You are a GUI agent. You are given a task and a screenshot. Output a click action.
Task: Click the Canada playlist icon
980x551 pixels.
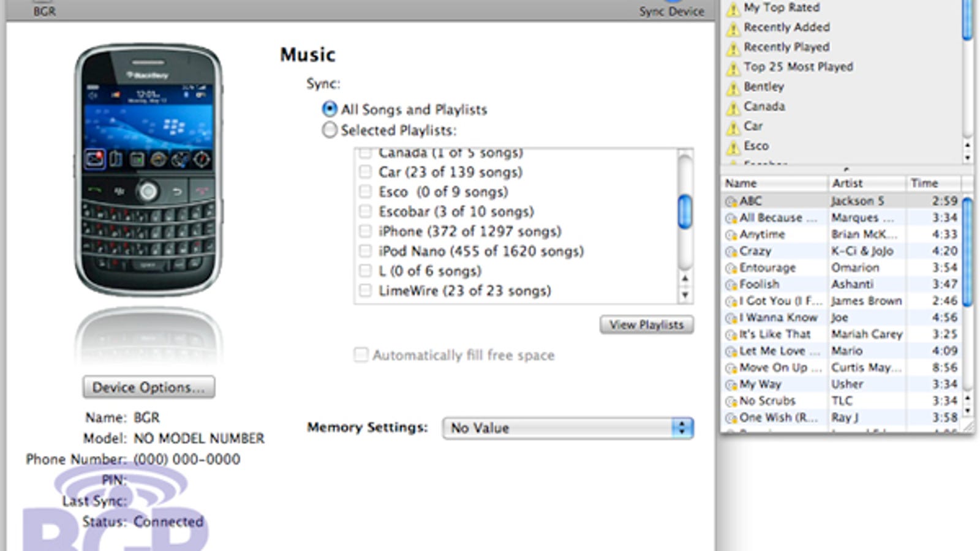click(733, 108)
